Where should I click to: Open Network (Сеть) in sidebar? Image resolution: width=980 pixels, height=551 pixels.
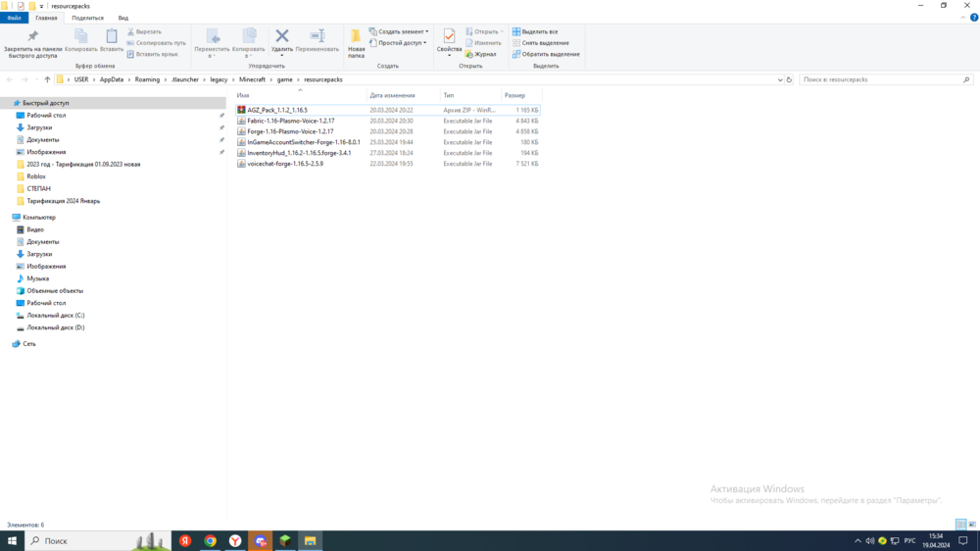[x=28, y=344]
